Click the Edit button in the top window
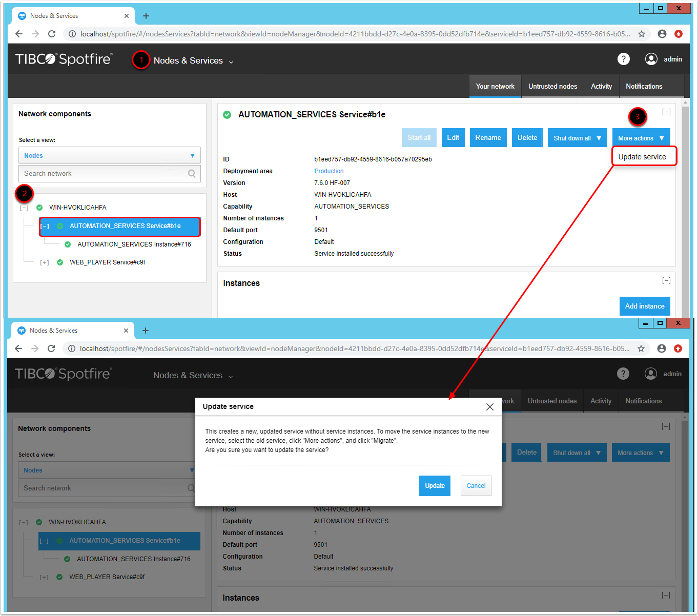Viewport: 698px width, 616px height. pos(453,137)
